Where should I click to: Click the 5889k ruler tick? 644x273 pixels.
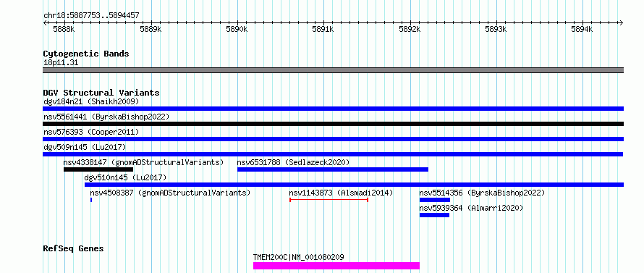coord(151,29)
